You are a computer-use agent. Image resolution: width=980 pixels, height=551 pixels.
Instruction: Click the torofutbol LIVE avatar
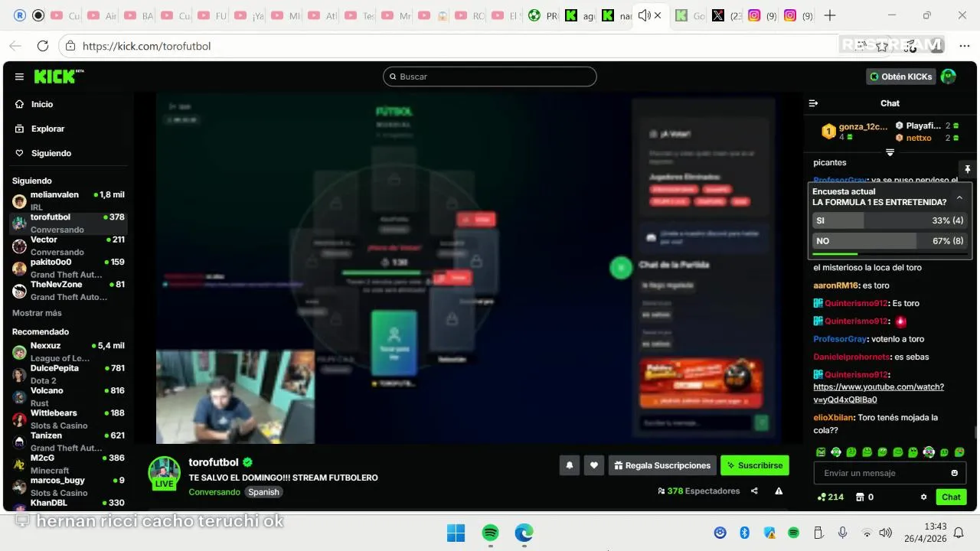tap(164, 473)
